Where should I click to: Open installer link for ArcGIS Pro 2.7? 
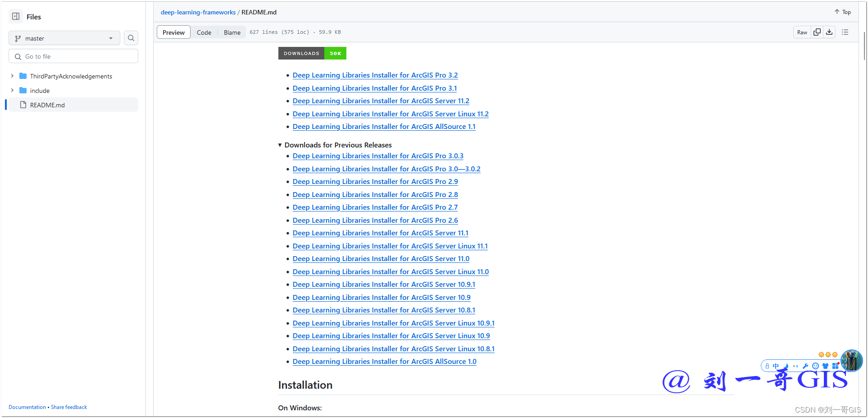(375, 207)
